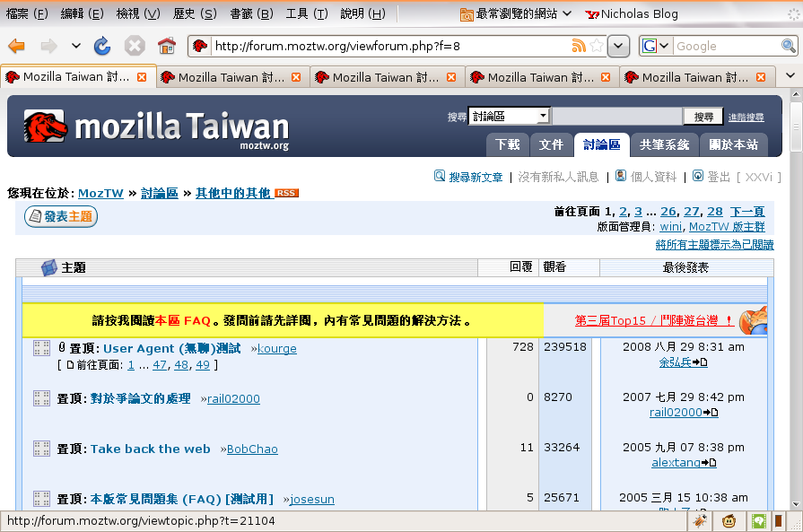Show the list of all tabs dropdown
The image size is (803, 532).
(790, 77)
